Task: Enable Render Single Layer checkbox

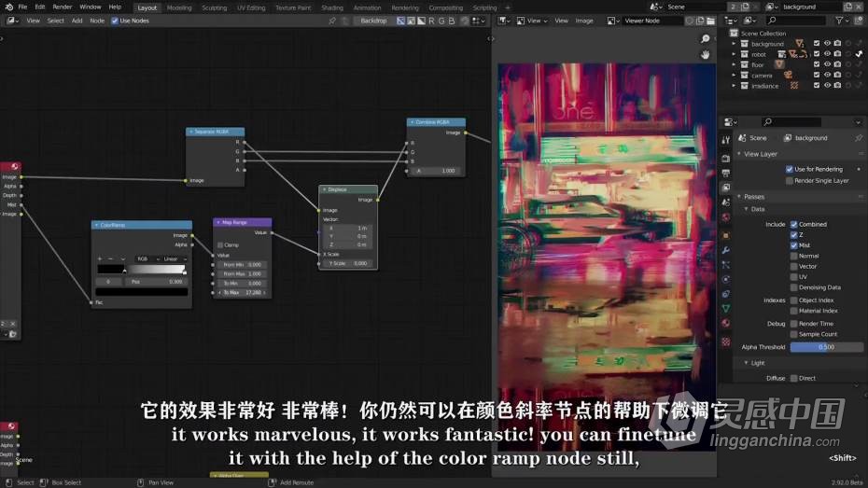Action: [x=790, y=181]
